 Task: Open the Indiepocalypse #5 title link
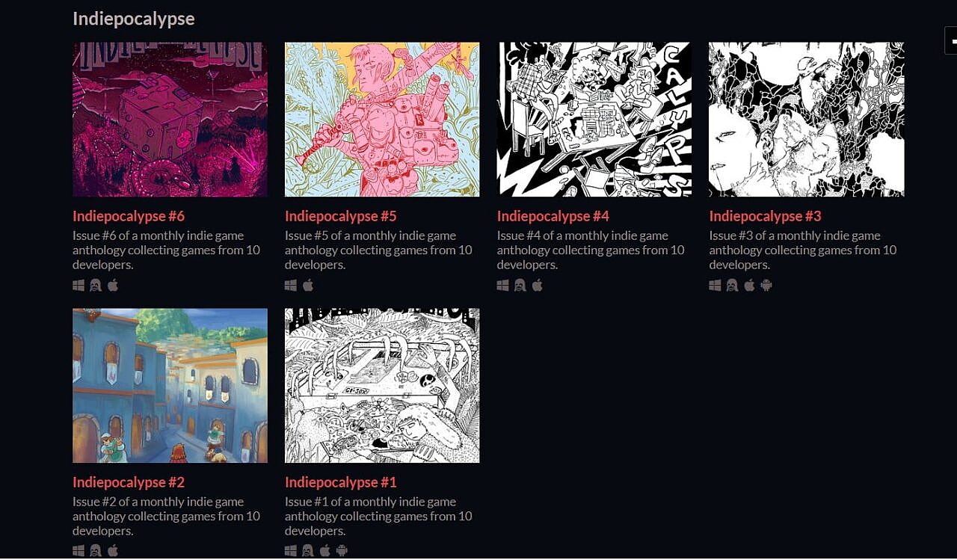(x=341, y=216)
